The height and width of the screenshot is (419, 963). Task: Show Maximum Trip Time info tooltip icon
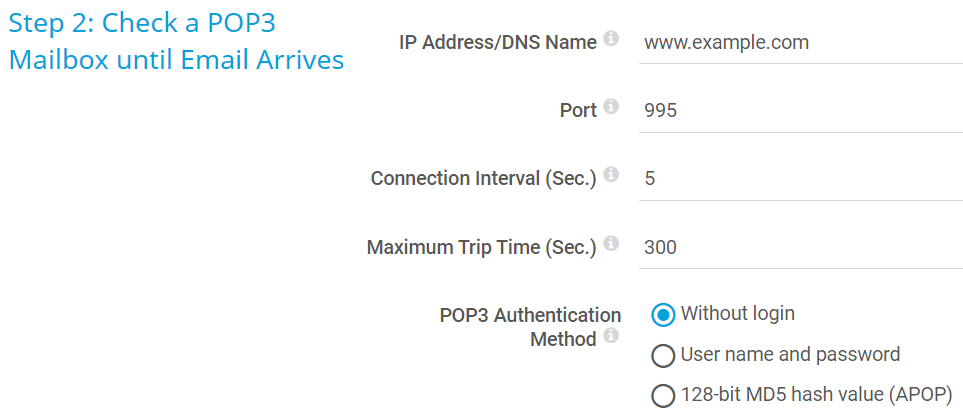pos(611,243)
